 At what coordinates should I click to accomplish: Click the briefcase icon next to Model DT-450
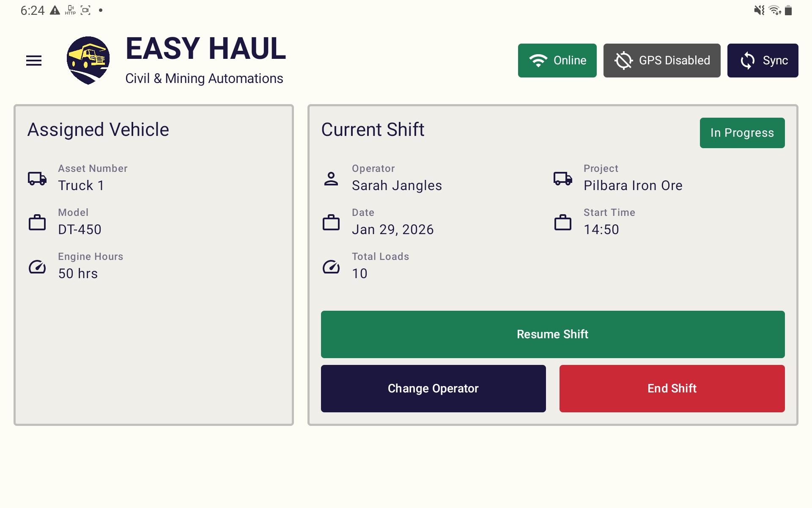pos(37,223)
